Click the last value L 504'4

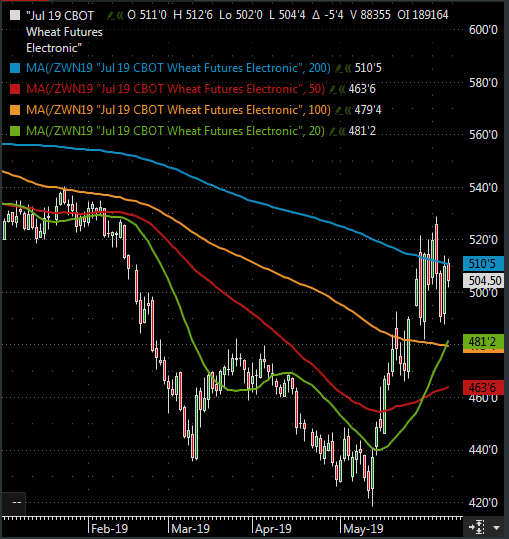[x=287, y=15]
